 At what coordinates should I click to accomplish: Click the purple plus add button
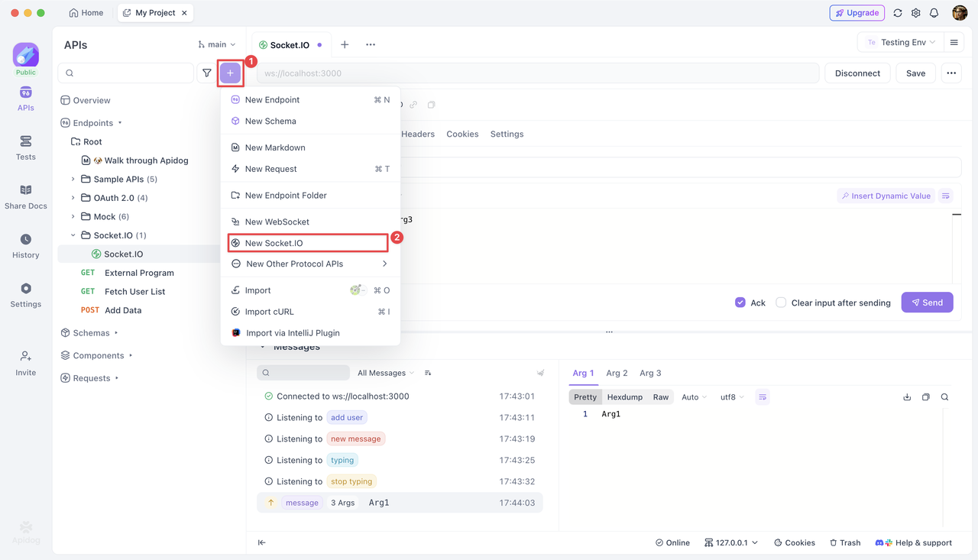click(x=230, y=73)
